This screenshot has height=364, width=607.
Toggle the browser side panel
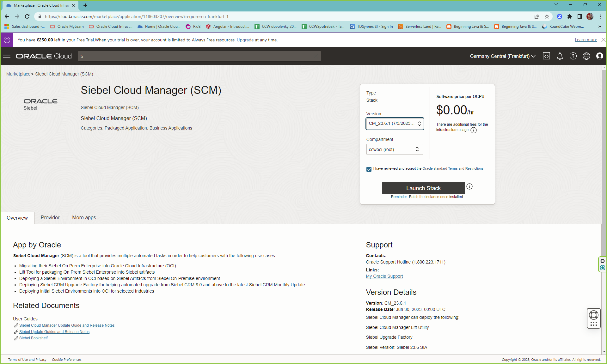coord(580,16)
